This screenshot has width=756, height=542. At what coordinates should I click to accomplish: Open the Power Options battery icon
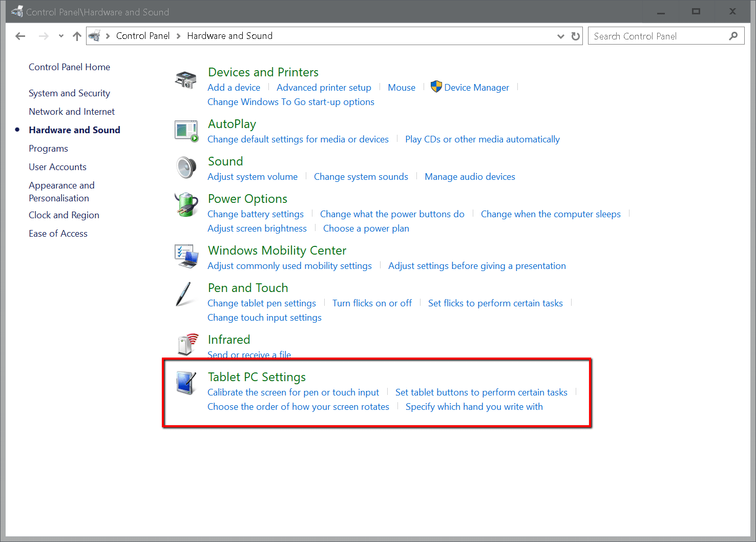point(186,205)
